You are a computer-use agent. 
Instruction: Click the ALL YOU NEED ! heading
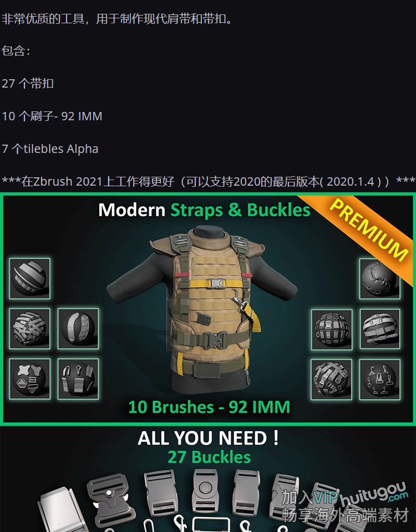point(208,438)
